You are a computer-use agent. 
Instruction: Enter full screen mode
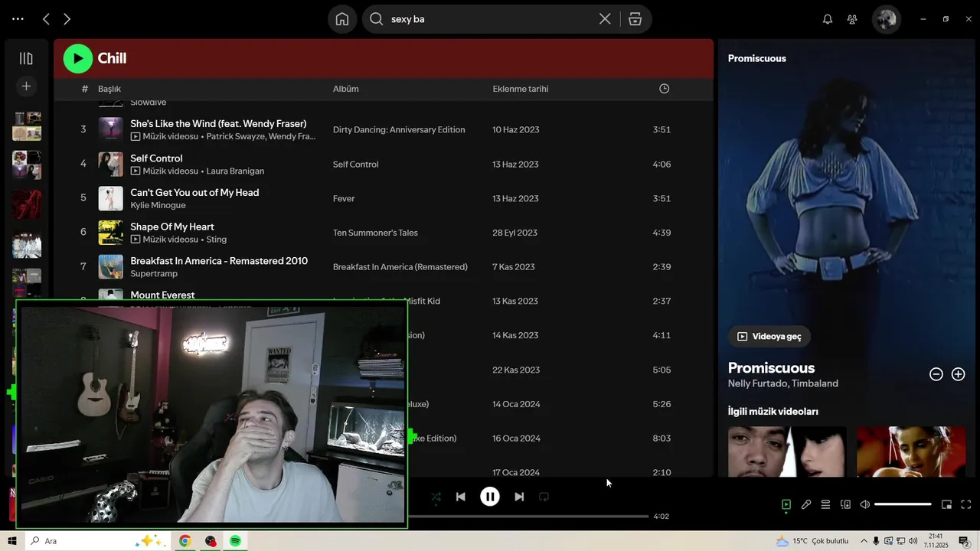(966, 504)
